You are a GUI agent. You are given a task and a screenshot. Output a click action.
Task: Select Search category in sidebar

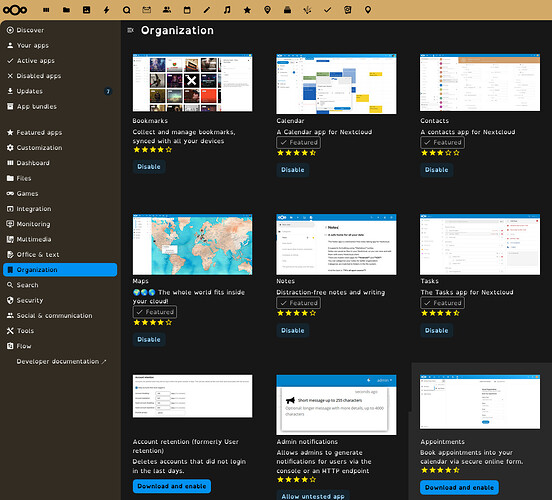click(x=60, y=285)
